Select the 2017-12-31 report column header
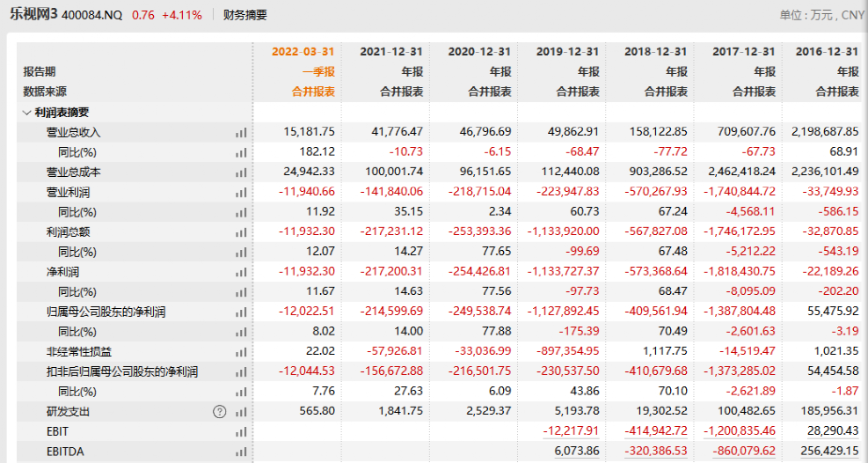Viewport: 868px width, 463px height. click(x=743, y=52)
